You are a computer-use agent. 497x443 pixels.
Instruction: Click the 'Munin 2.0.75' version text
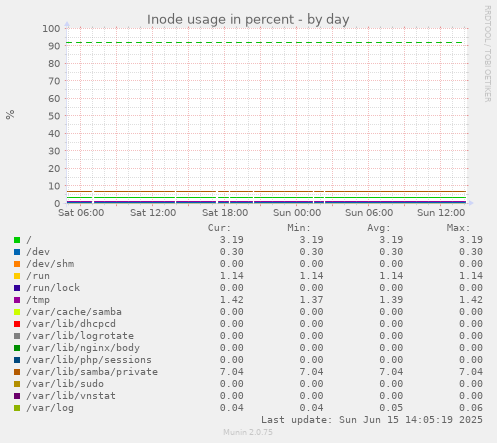pyautogui.click(x=248, y=432)
